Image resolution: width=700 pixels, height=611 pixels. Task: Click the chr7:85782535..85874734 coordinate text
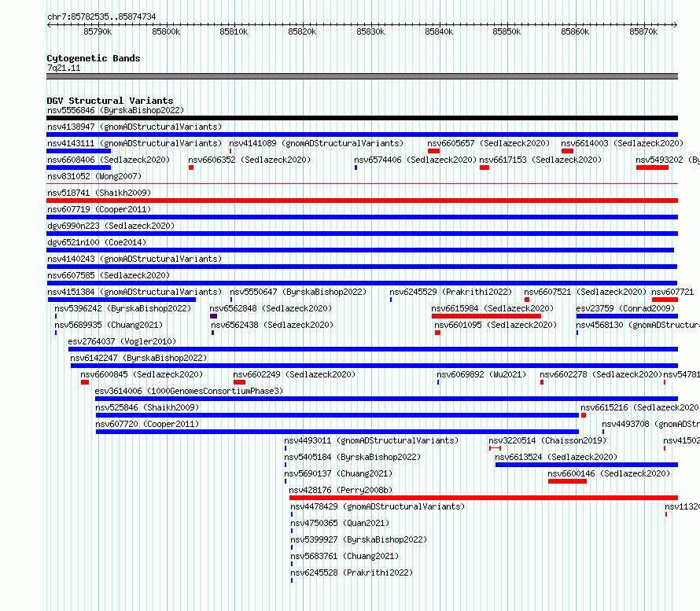pyautogui.click(x=101, y=17)
